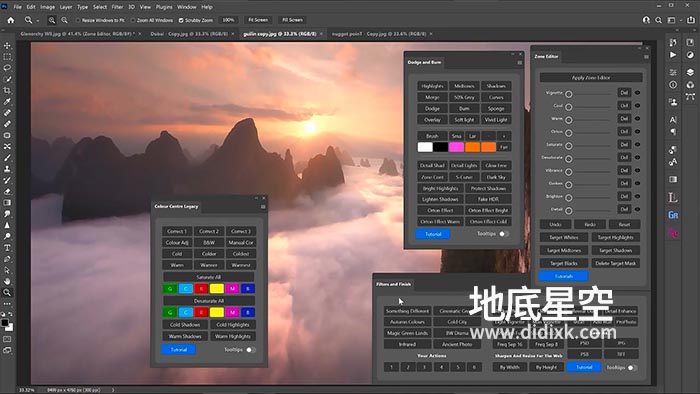Toggle Quick Mask mode icon
700x394 pixels.
7,339
